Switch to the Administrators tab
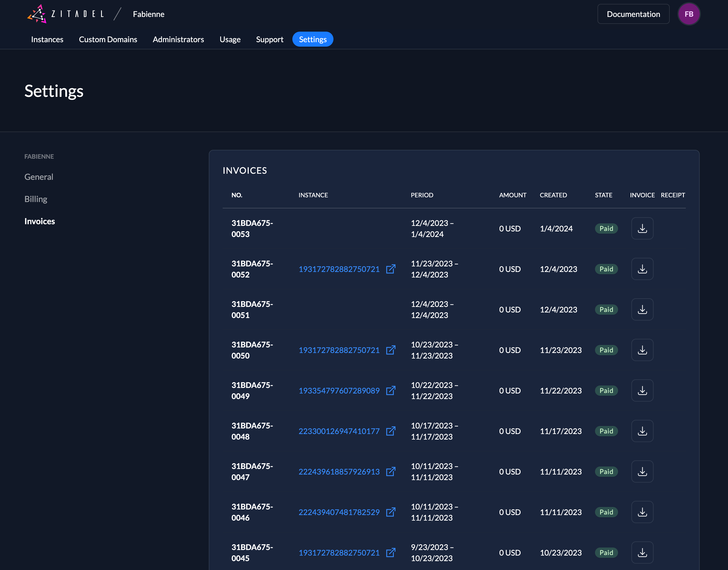728x570 pixels. point(178,39)
